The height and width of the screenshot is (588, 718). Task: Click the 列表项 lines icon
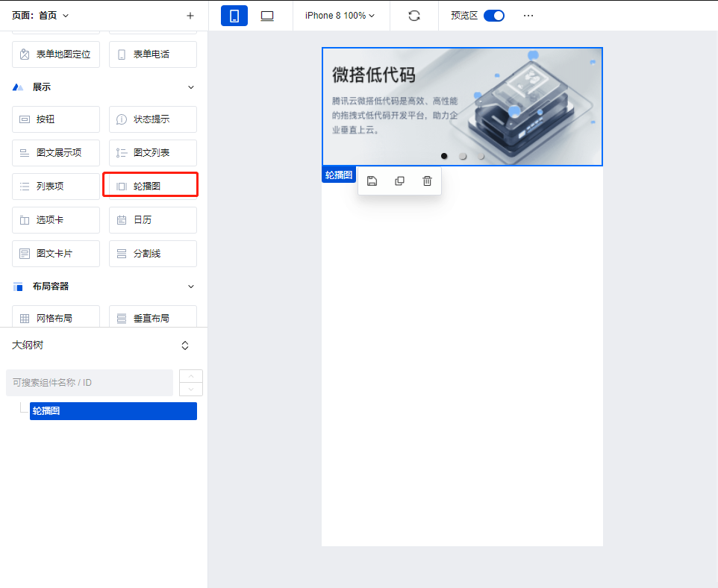(25, 187)
